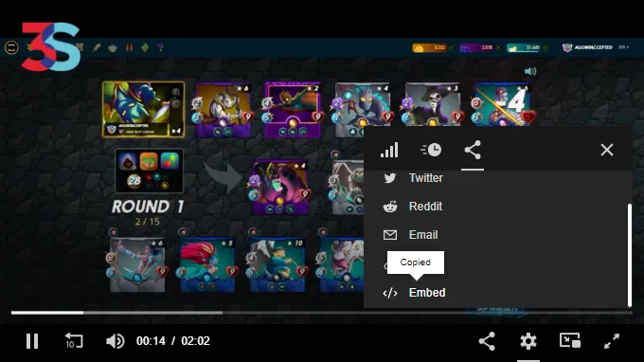Click the orange ruleset icon

[149, 161]
